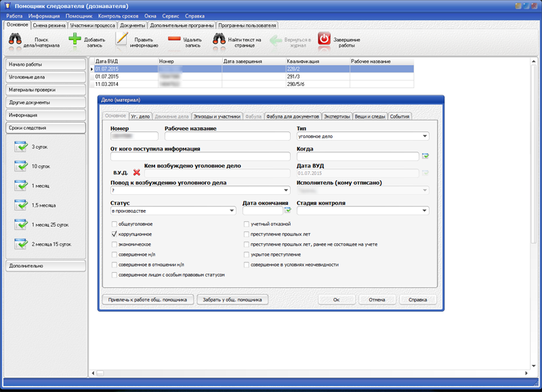Click the green plus 'Добавить запись' icon
The height and width of the screenshot is (392, 542).
(x=75, y=40)
